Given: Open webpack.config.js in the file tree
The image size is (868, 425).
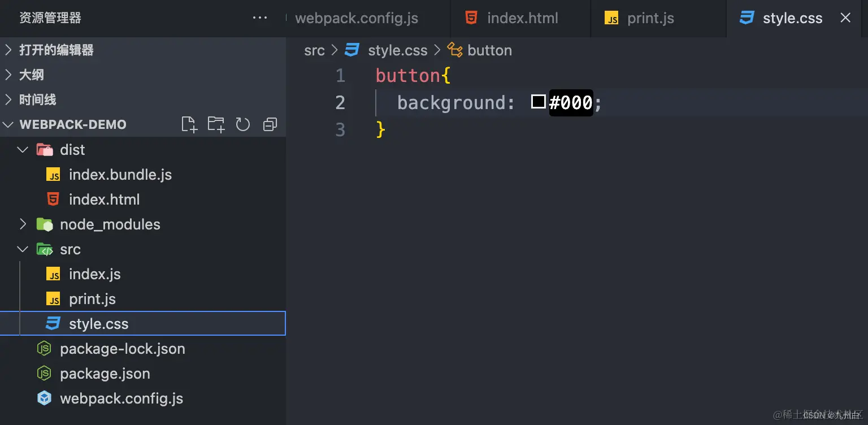Looking at the screenshot, I should pyautogui.click(x=121, y=398).
